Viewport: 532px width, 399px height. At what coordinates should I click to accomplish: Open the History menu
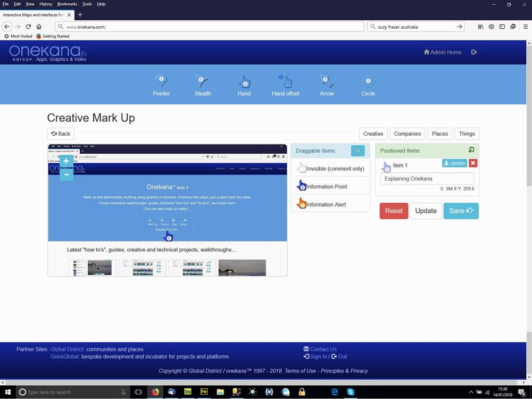click(x=46, y=4)
